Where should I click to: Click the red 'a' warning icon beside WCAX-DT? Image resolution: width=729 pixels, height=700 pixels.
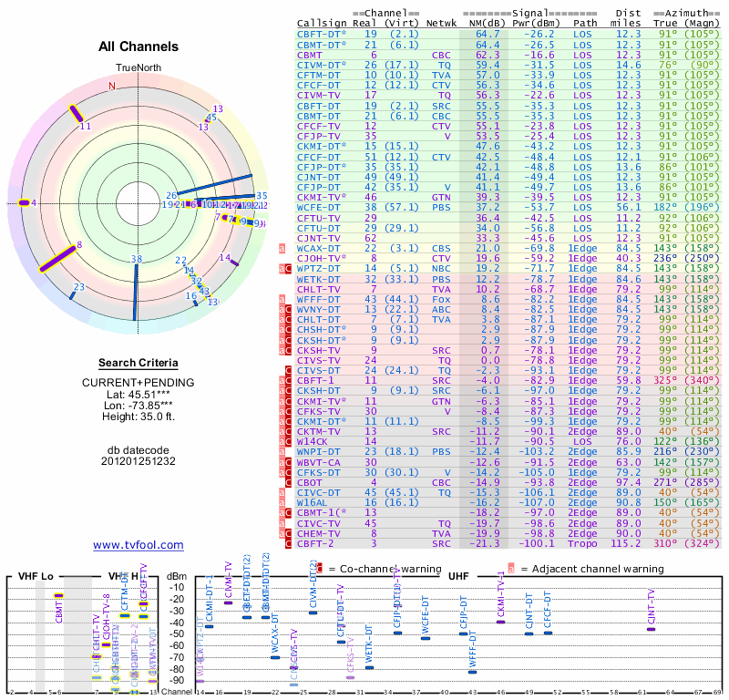pos(282,248)
